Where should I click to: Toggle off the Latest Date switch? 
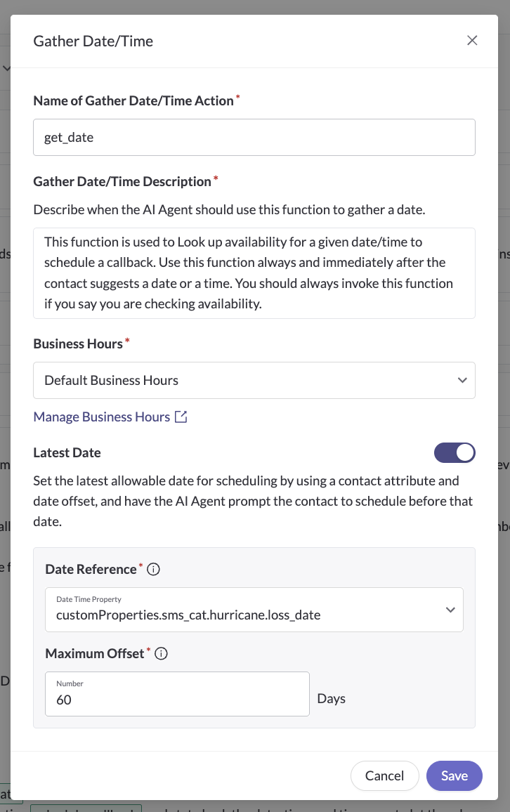point(454,452)
